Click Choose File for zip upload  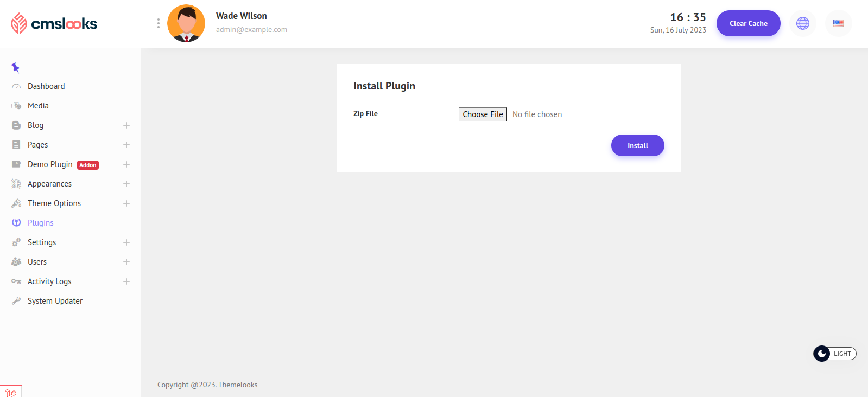pos(483,114)
